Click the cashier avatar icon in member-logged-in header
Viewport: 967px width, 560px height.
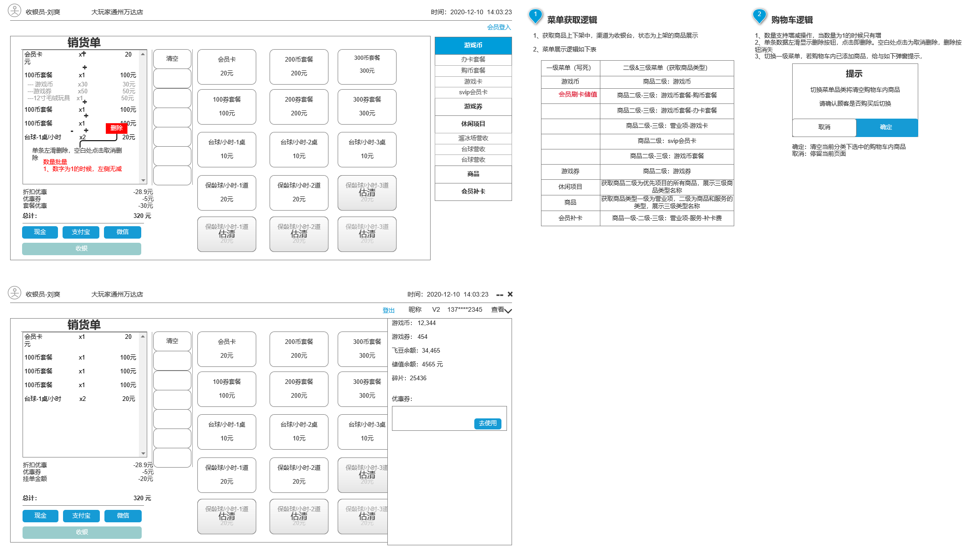click(15, 292)
